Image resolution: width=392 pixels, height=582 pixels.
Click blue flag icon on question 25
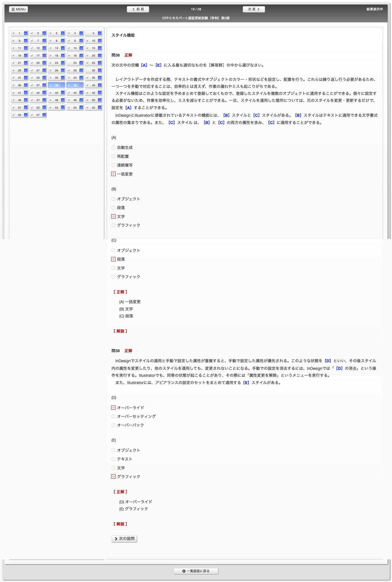100,63
